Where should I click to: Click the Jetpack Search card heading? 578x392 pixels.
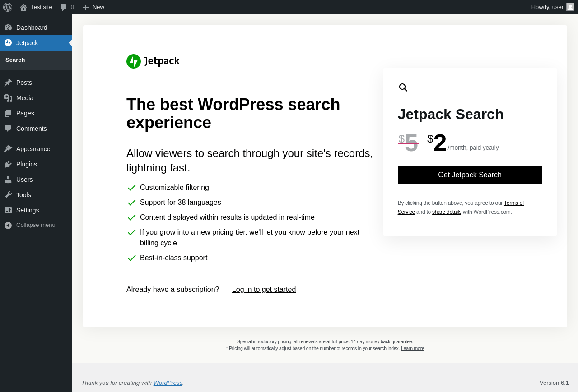click(x=451, y=115)
